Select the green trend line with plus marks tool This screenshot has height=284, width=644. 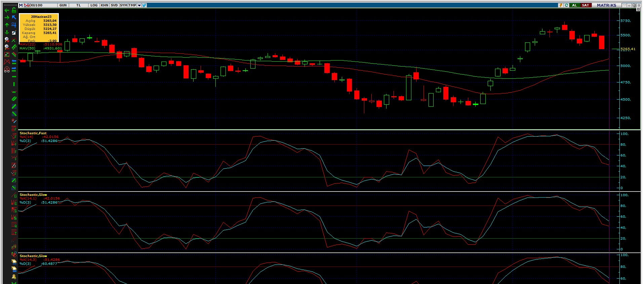pos(14,47)
